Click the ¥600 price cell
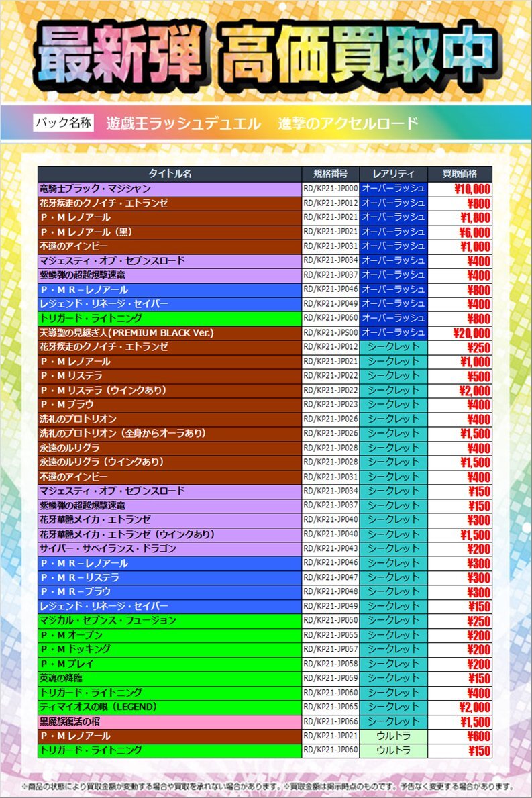Viewport: 532px width, 798px height. 460,736
